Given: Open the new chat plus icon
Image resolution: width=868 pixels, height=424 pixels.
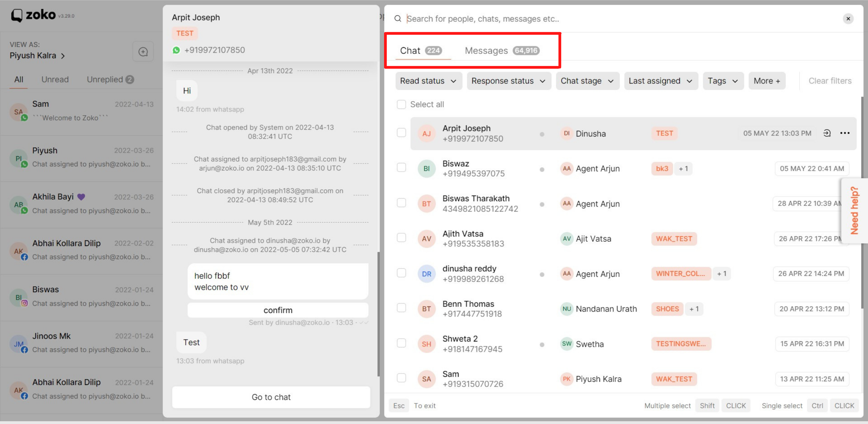Looking at the screenshot, I should [143, 52].
